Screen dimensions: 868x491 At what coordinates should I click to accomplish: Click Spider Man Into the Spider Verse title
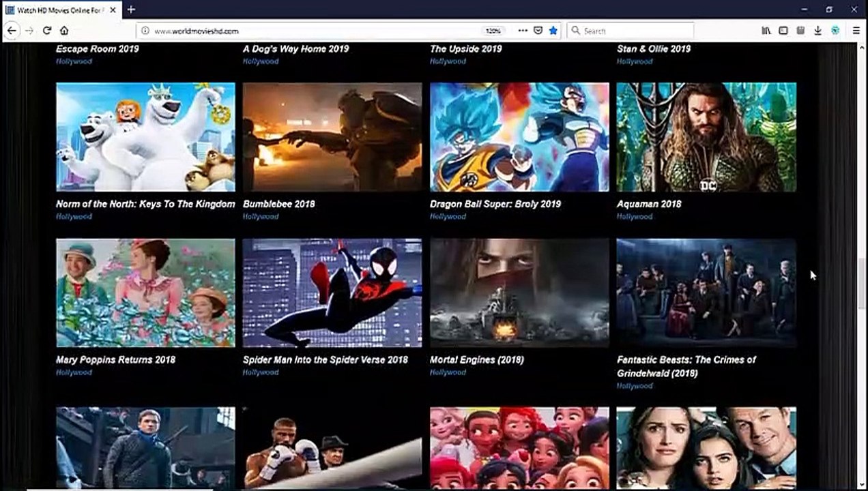click(x=325, y=359)
